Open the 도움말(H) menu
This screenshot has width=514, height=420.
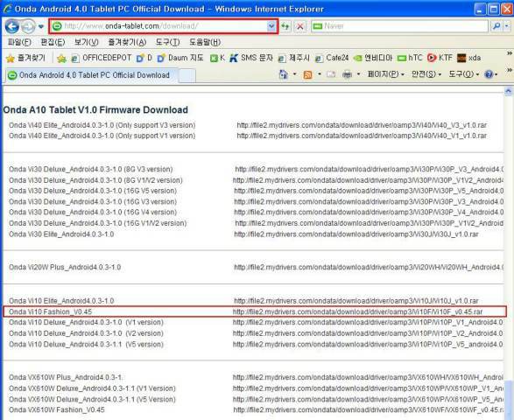coord(205,42)
